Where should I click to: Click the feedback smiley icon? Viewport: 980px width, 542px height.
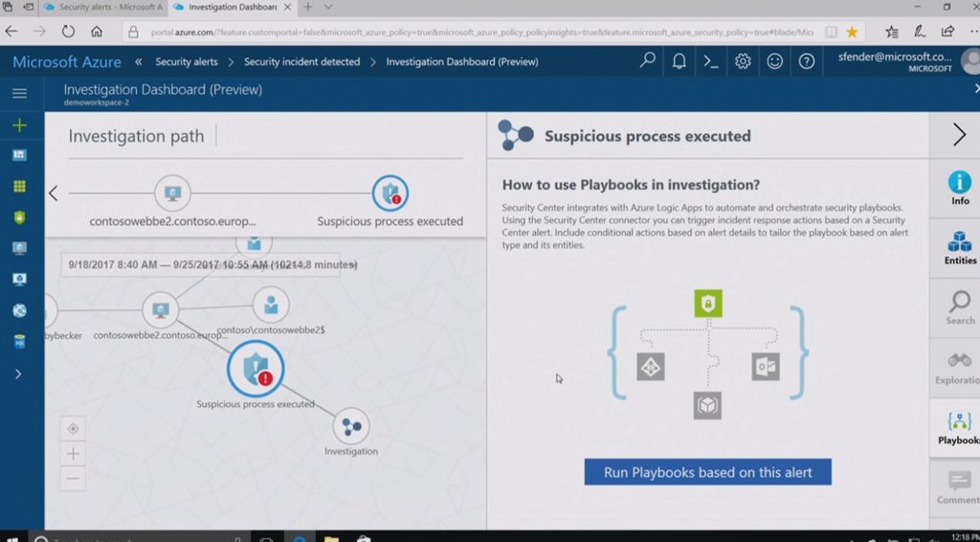[774, 61]
